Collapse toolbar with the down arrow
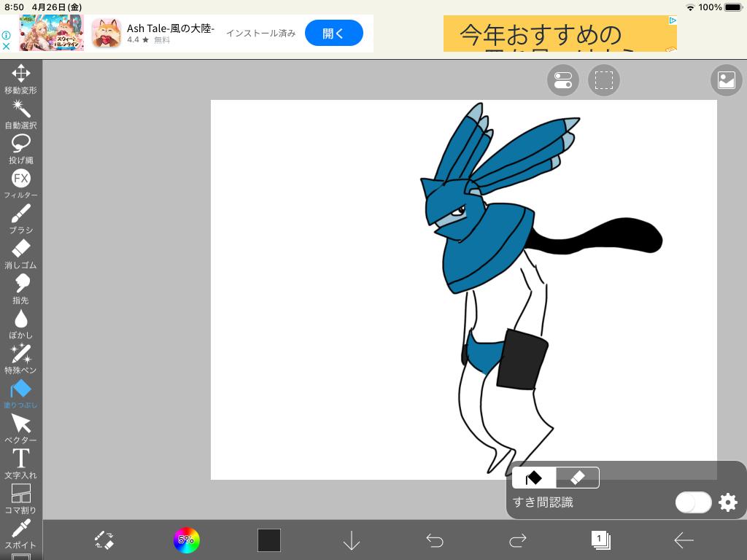This screenshot has width=747, height=560. [352, 540]
